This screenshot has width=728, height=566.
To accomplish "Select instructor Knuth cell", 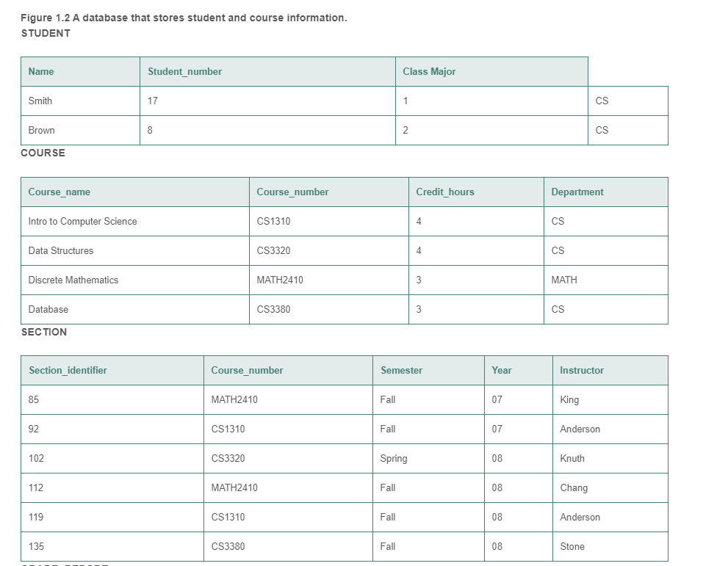I will [572, 458].
